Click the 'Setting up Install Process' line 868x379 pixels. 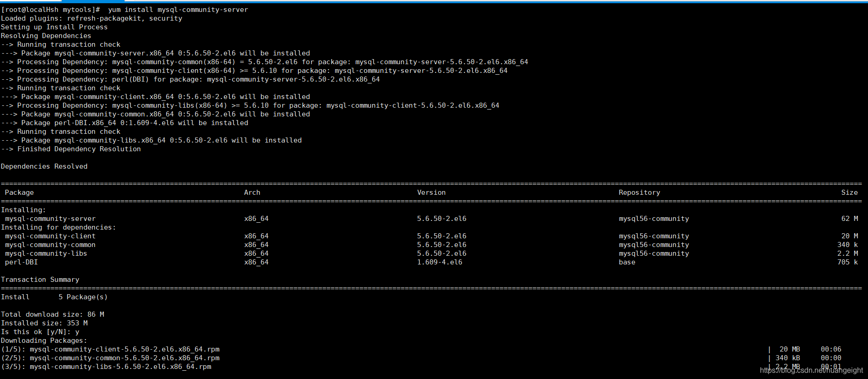[54, 27]
